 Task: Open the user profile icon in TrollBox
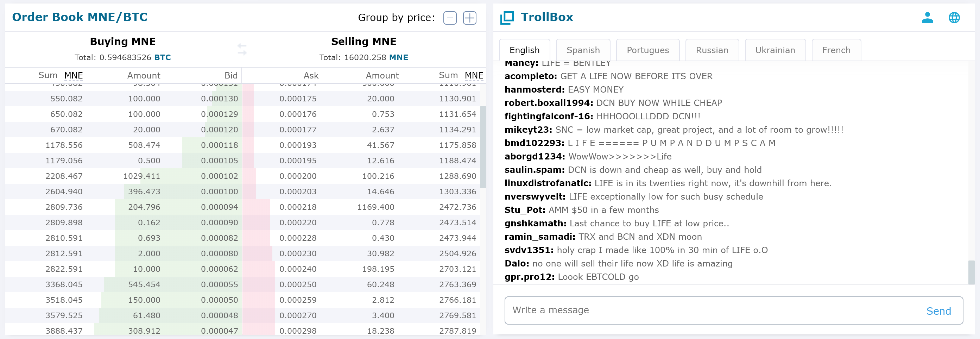click(928, 17)
